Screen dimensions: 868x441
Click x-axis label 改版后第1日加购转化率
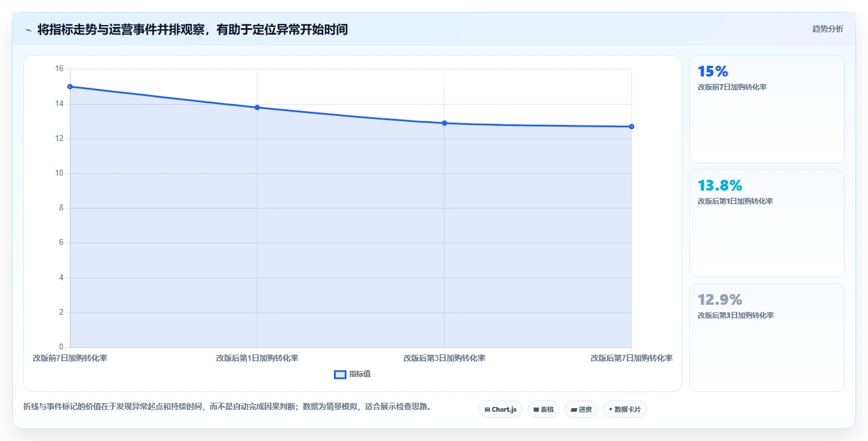coord(257,358)
